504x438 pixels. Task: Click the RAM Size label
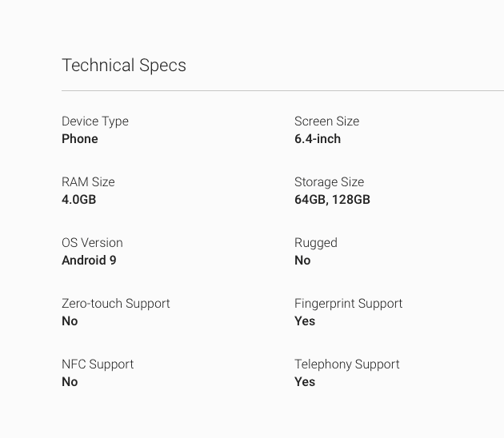click(x=88, y=182)
